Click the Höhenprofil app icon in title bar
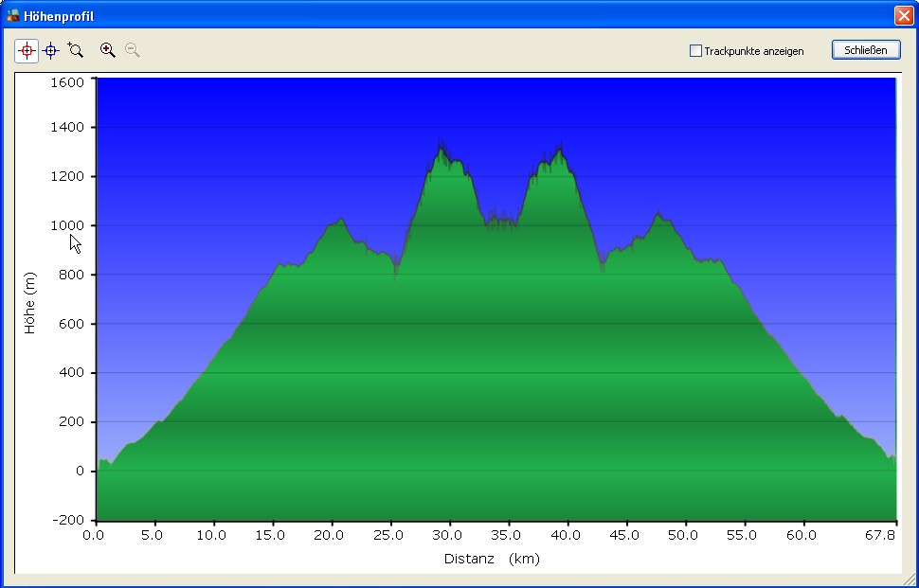 (x=13, y=16)
